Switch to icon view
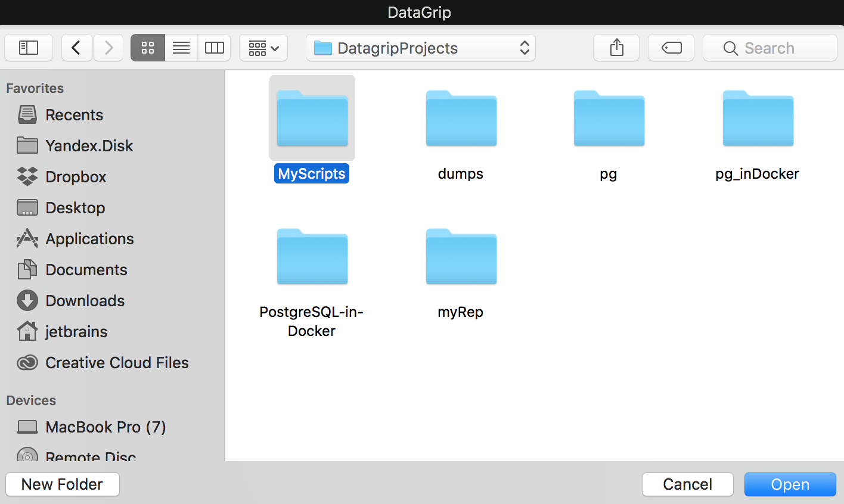The image size is (844, 504). tap(148, 48)
